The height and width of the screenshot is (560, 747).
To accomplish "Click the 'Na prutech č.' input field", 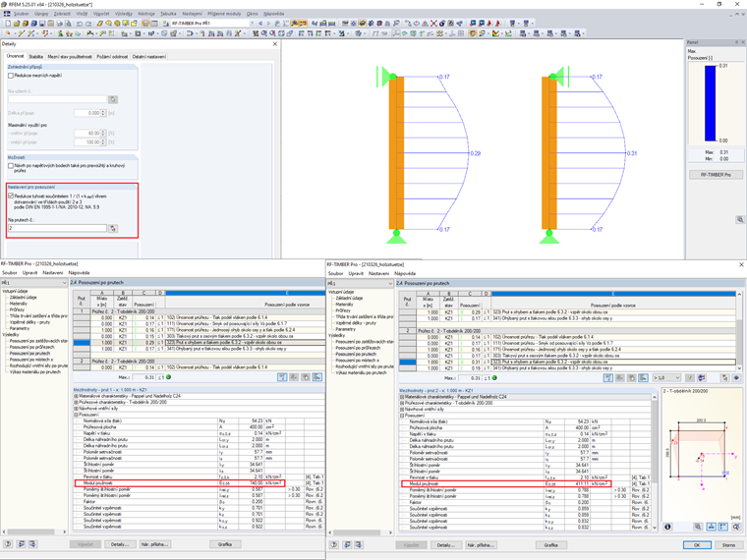I will click(x=57, y=229).
